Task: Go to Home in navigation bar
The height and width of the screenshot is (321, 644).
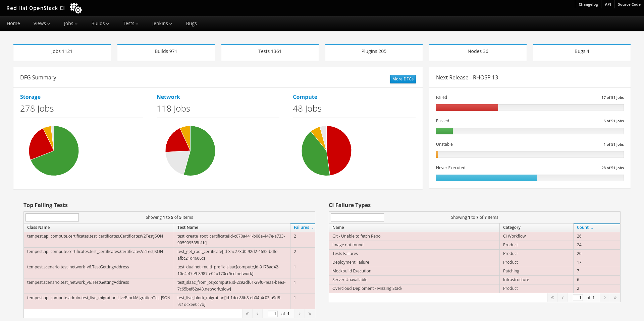Action: click(13, 23)
